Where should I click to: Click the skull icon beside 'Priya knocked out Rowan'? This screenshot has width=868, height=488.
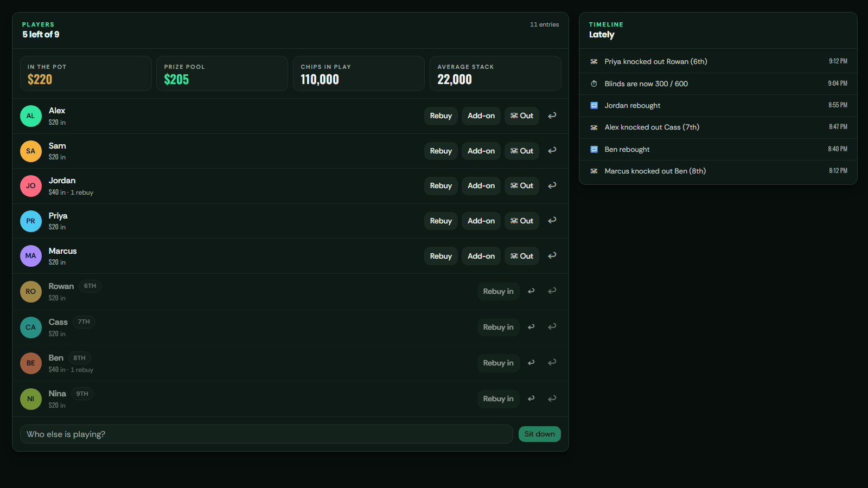coord(593,62)
